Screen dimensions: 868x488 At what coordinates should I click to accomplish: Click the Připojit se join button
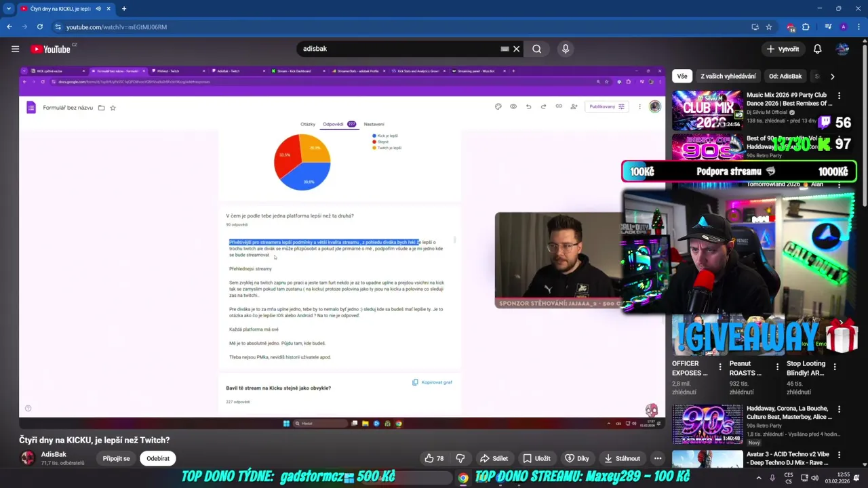(x=116, y=458)
